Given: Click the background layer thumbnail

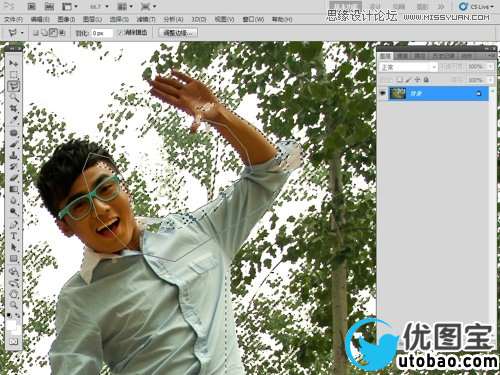Looking at the screenshot, I should pyautogui.click(x=397, y=94).
